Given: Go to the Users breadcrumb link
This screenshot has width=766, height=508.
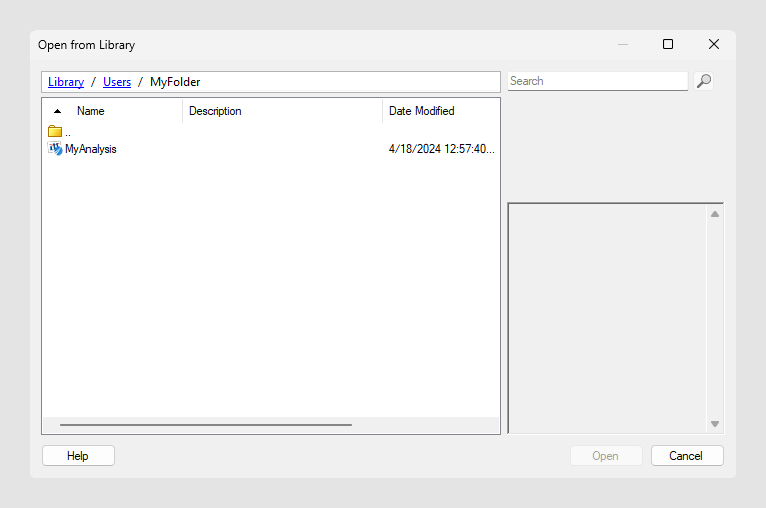Looking at the screenshot, I should pyautogui.click(x=117, y=82).
